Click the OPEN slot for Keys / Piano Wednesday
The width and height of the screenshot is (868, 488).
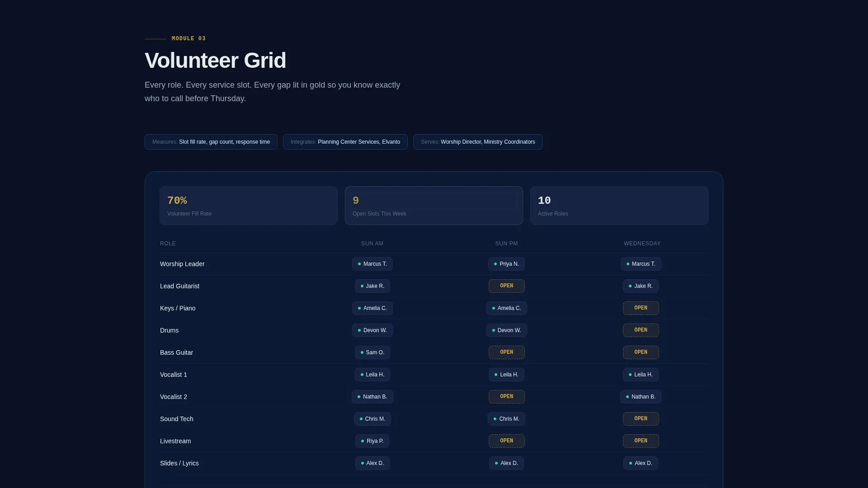641,308
